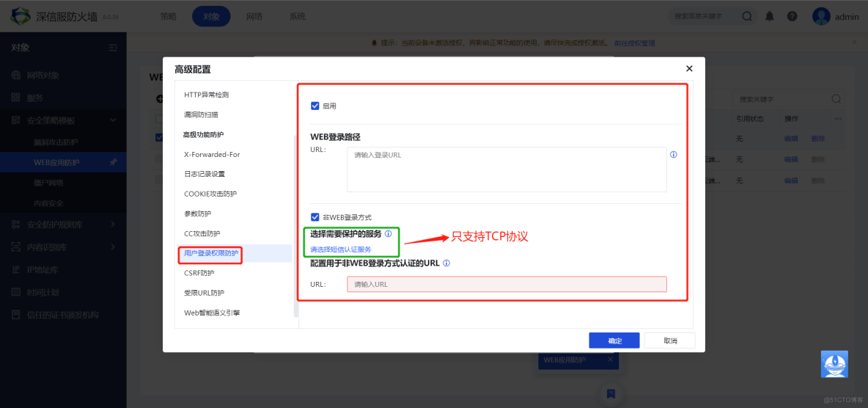Click 编辑 link in first table row
Image resolution: width=868 pixels, height=408 pixels.
(790, 138)
